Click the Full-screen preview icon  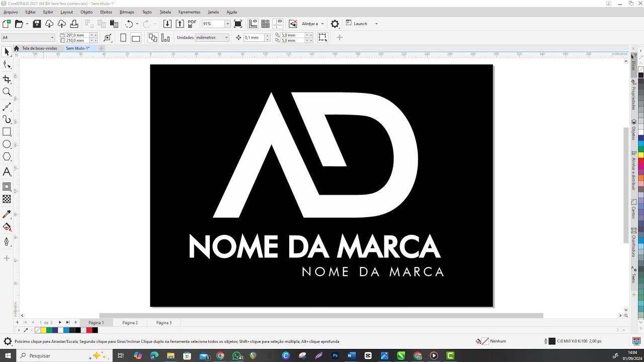238,24
